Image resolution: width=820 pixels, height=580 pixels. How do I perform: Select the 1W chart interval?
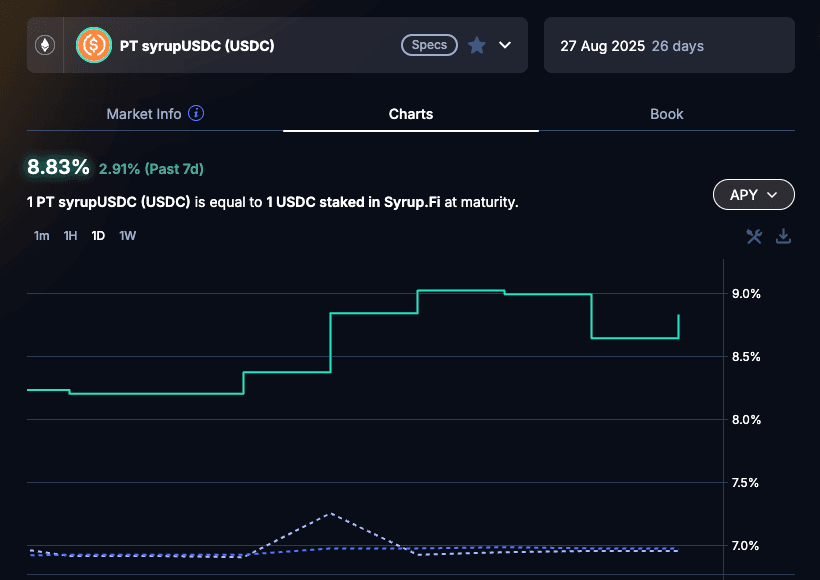[128, 236]
